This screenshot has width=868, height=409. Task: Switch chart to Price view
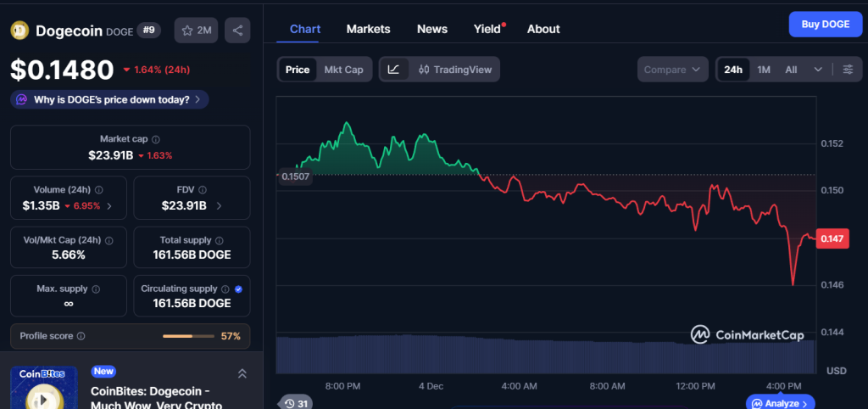298,70
